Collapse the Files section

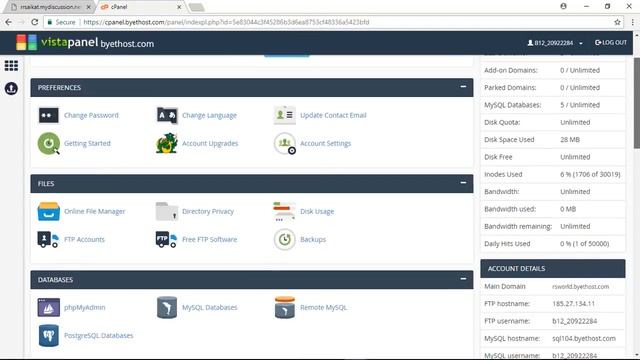pyautogui.click(x=463, y=183)
